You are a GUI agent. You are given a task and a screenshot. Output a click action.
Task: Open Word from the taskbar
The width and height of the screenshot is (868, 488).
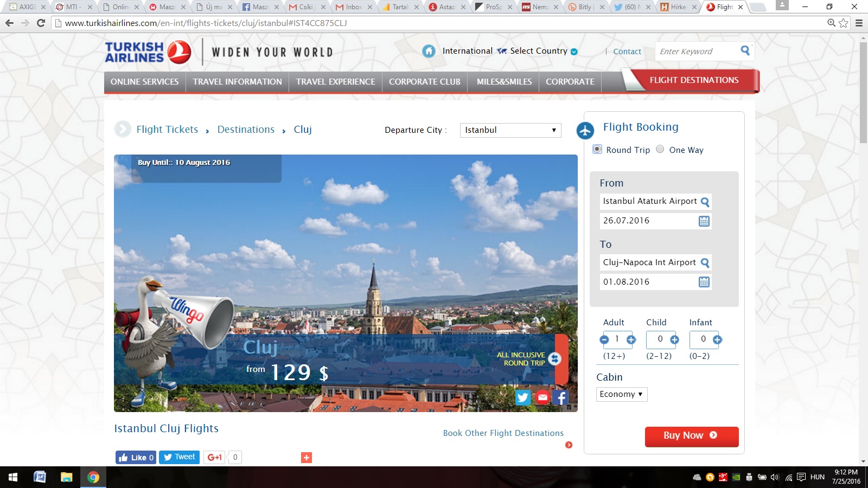tap(40, 477)
